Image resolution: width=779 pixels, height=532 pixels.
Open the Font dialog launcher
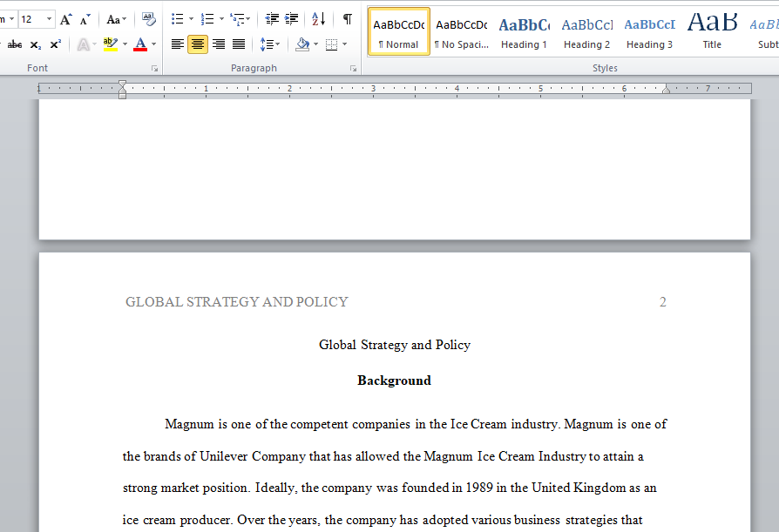[154, 69]
